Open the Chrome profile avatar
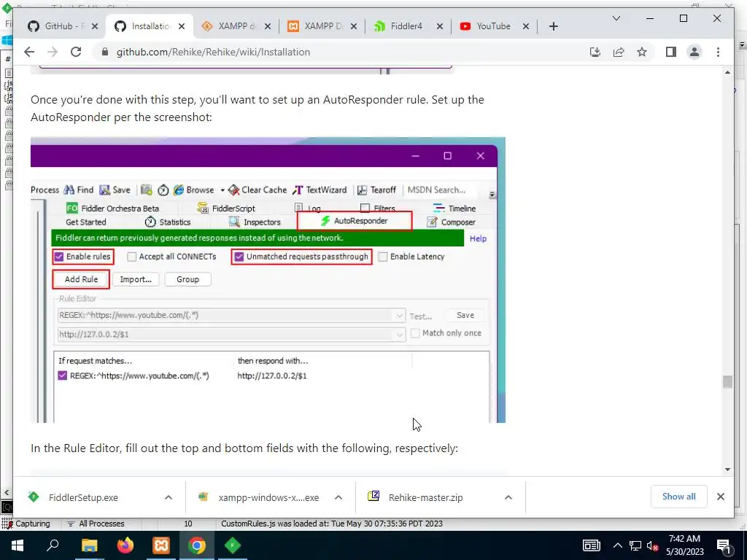 [x=694, y=52]
